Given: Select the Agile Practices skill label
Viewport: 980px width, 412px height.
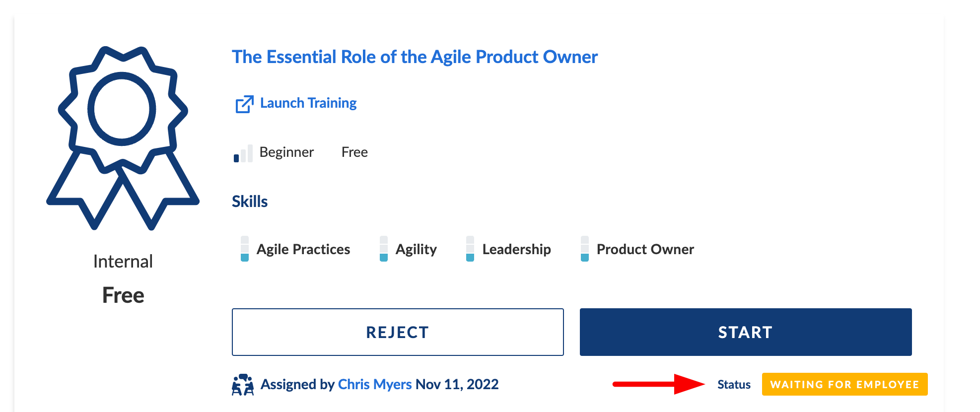Looking at the screenshot, I should pos(303,249).
